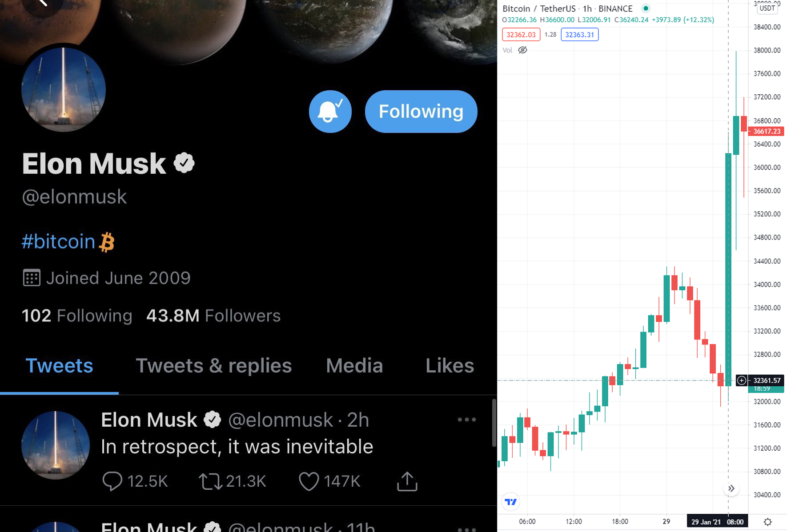Open the TradingView logo on the chart
The image size is (787, 532).
511,502
